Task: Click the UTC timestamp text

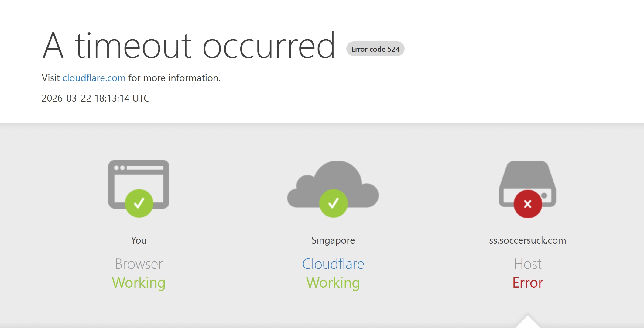Action: coord(95,98)
